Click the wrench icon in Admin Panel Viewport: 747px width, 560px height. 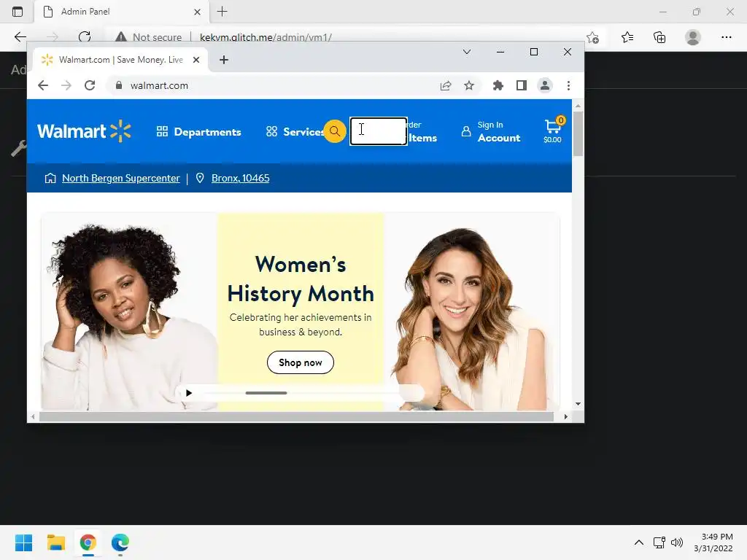[18, 149]
